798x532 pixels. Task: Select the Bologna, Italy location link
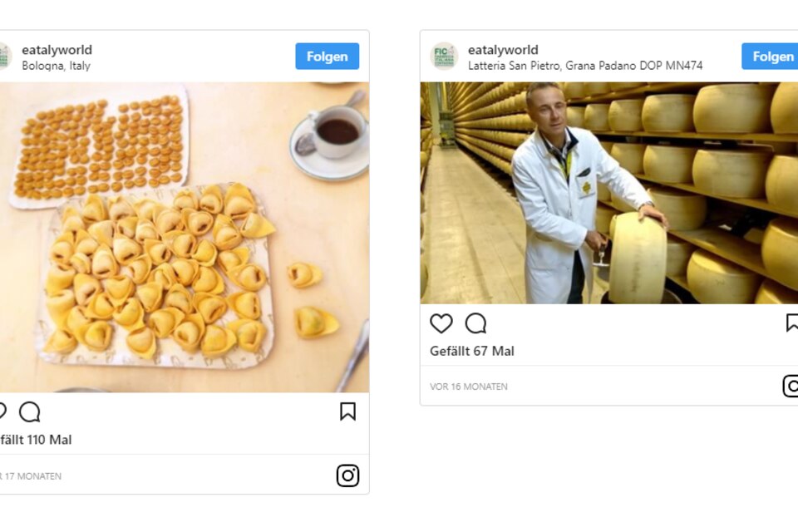coord(56,66)
